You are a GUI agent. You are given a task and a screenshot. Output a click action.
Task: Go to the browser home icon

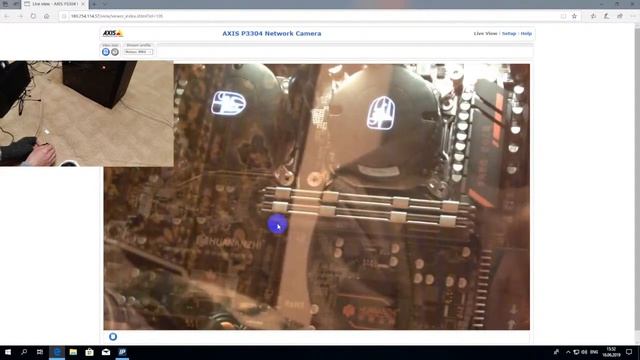[x=47, y=16]
